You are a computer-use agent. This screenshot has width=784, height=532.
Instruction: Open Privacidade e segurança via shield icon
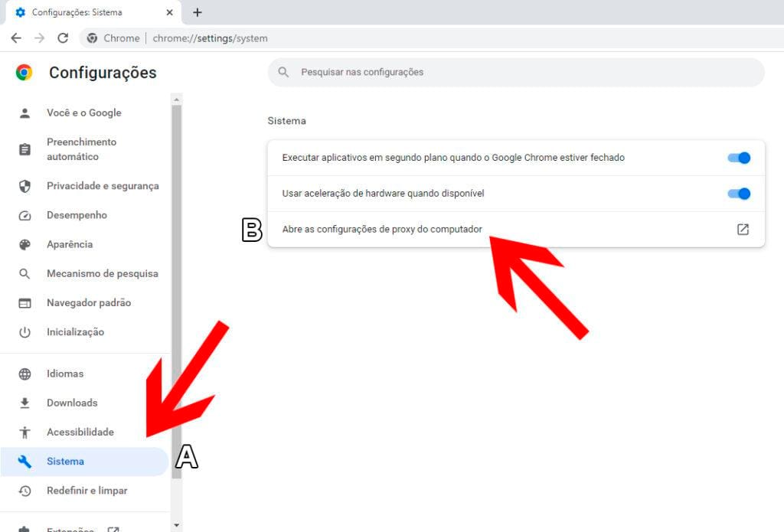coord(24,186)
